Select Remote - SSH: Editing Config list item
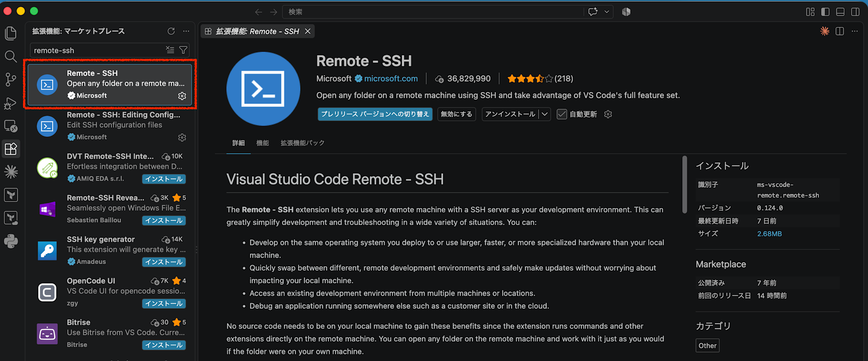 110,126
